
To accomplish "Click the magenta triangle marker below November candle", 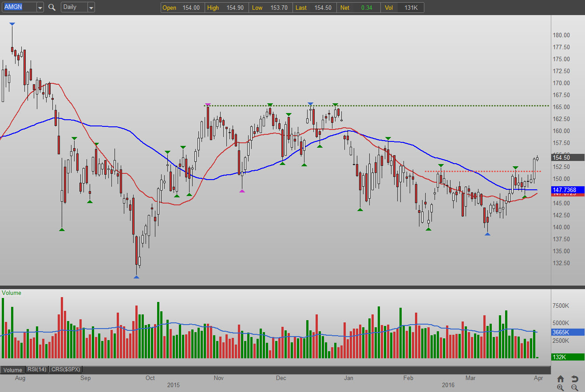I will tap(242, 191).
